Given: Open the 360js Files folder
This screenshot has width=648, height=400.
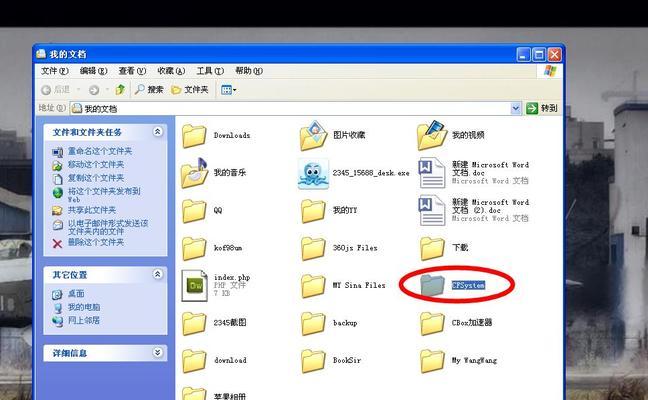Looking at the screenshot, I should point(313,248).
